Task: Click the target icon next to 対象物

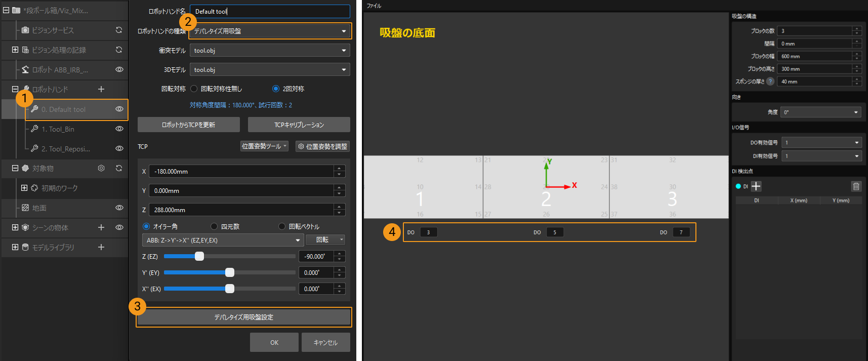Action: coord(101,168)
